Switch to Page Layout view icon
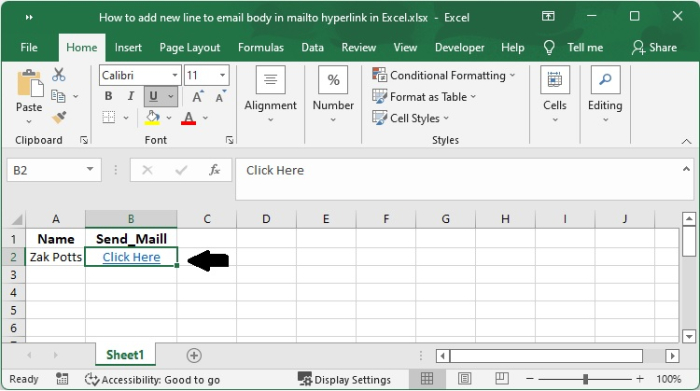 coord(465,379)
